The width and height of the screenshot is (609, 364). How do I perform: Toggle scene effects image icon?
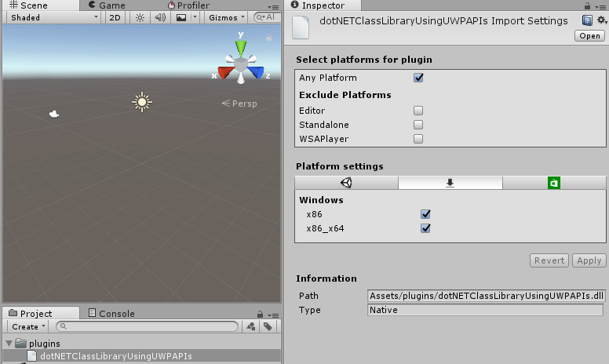(181, 17)
